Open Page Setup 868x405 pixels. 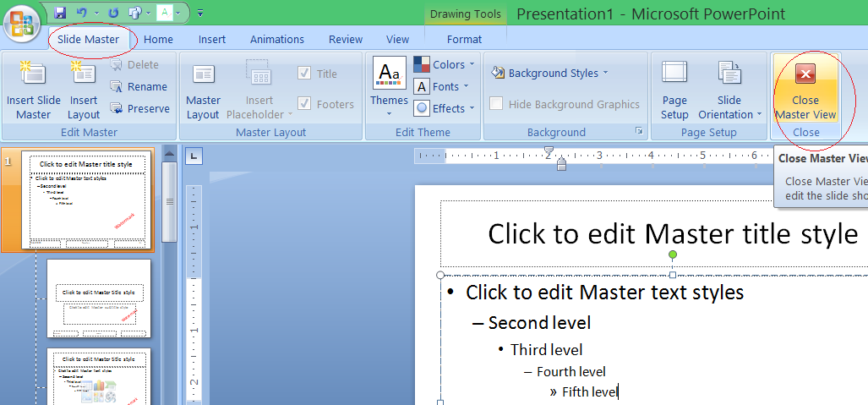coord(674,90)
